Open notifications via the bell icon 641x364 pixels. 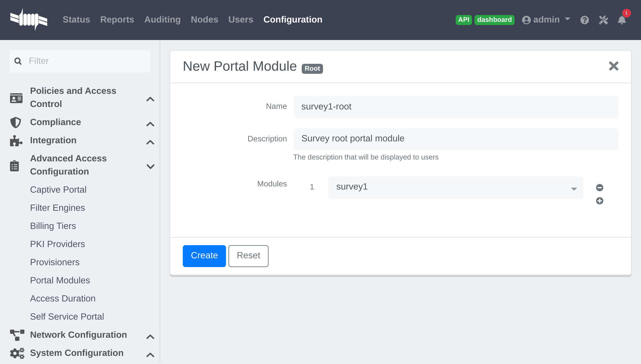click(x=622, y=20)
